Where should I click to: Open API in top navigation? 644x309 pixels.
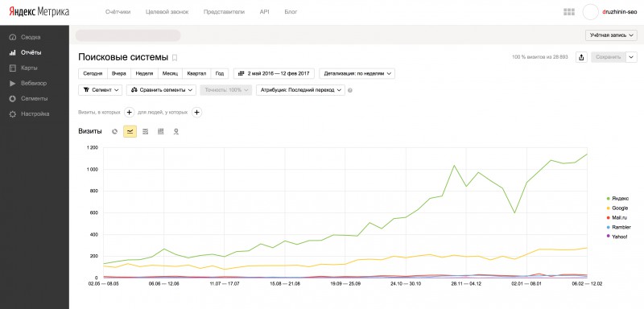click(264, 12)
